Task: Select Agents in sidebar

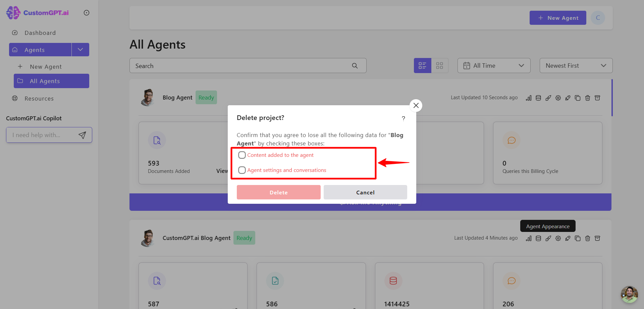Action: (x=40, y=50)
